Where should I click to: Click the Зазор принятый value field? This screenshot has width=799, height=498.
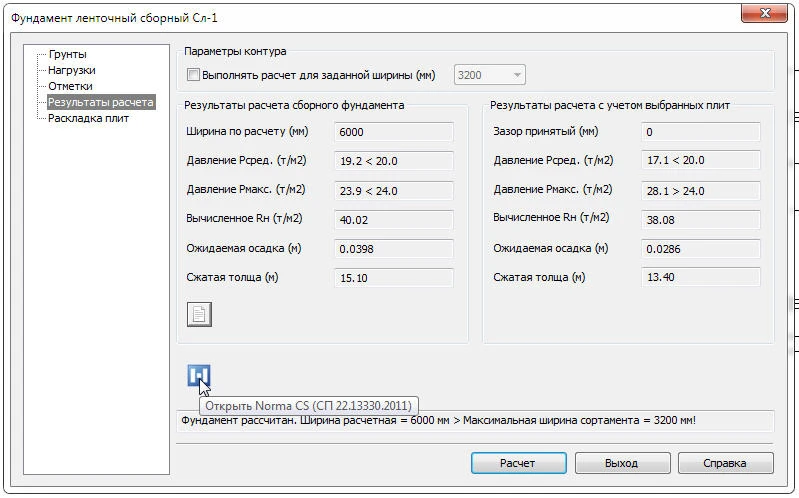(x=700, y=132)
